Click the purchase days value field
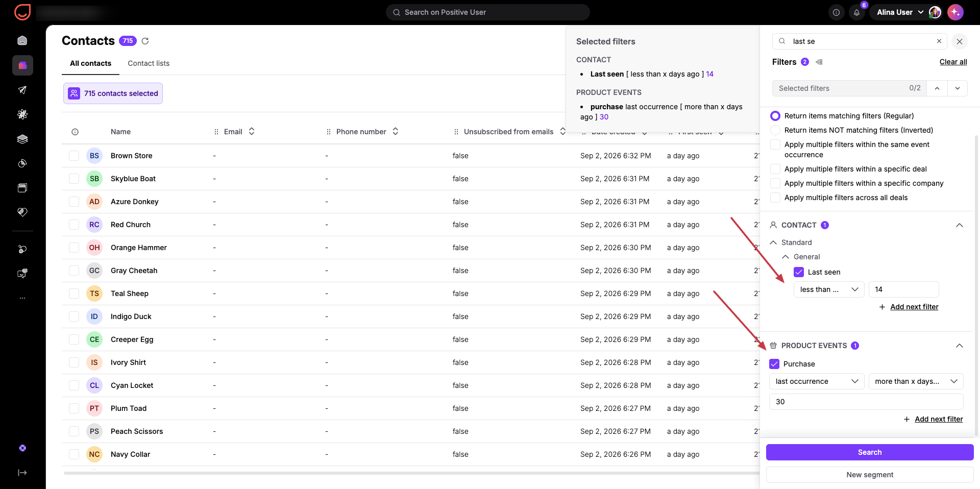Viewport: 980px width, 489px height. (866, 402)
